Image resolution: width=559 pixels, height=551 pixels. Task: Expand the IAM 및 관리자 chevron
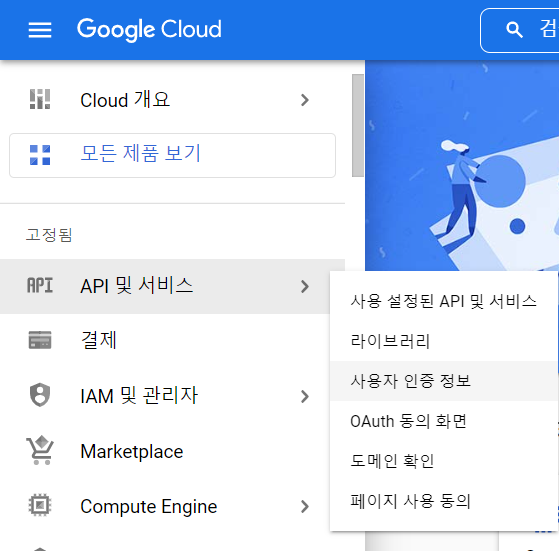pos(304,396)
